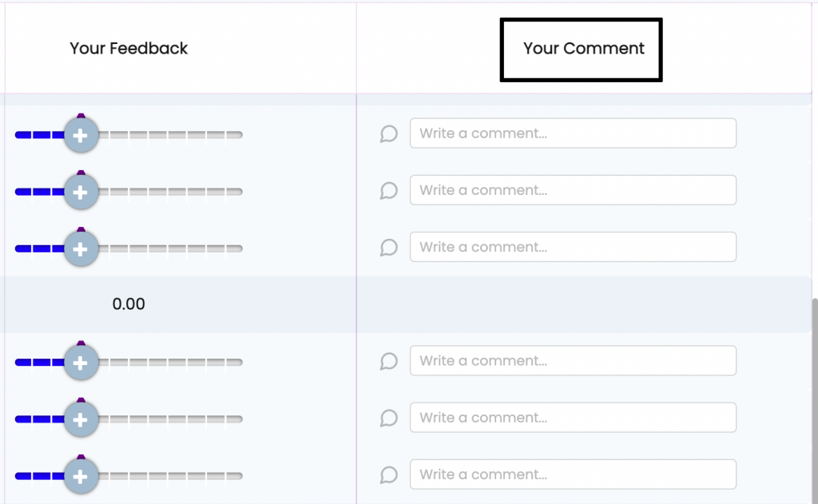The height and width of the screenshot is (504, 818).
Task: Focus the third 'Write a comment...' field
Action: click(x=573, y=247)
